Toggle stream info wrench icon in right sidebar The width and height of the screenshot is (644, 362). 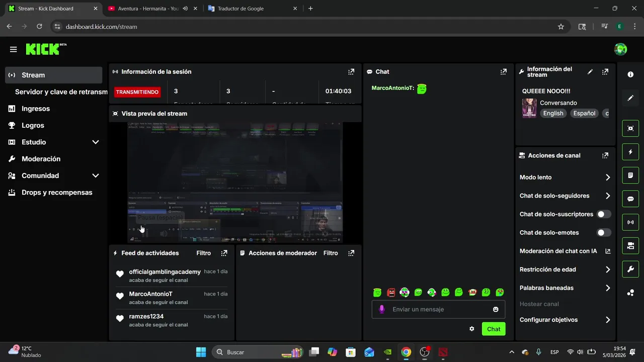(x=630, y=269)
